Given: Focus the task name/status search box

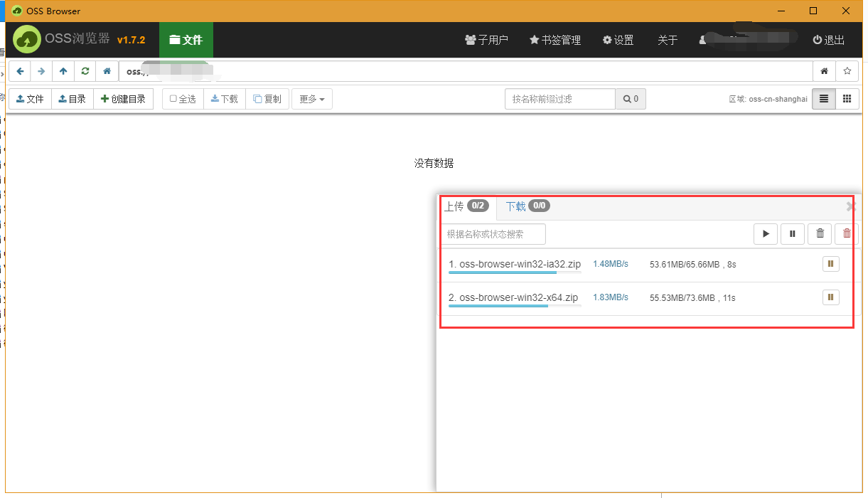Looking at the screenshot, I should [494, 233].
